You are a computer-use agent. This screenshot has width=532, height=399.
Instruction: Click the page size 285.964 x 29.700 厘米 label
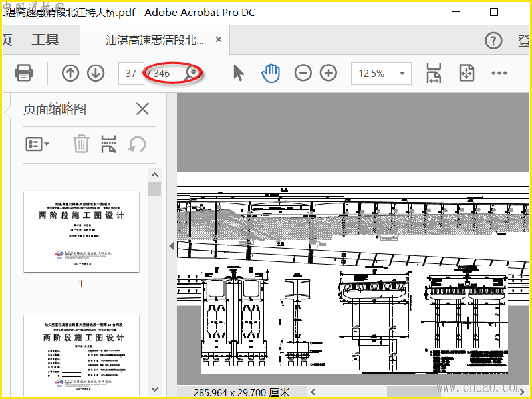click(x=241, y=392)
